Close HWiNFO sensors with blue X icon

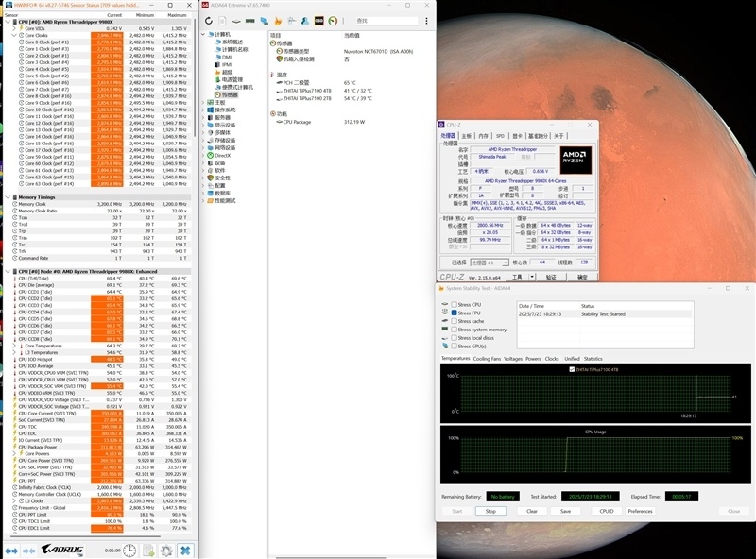(186, 550)
